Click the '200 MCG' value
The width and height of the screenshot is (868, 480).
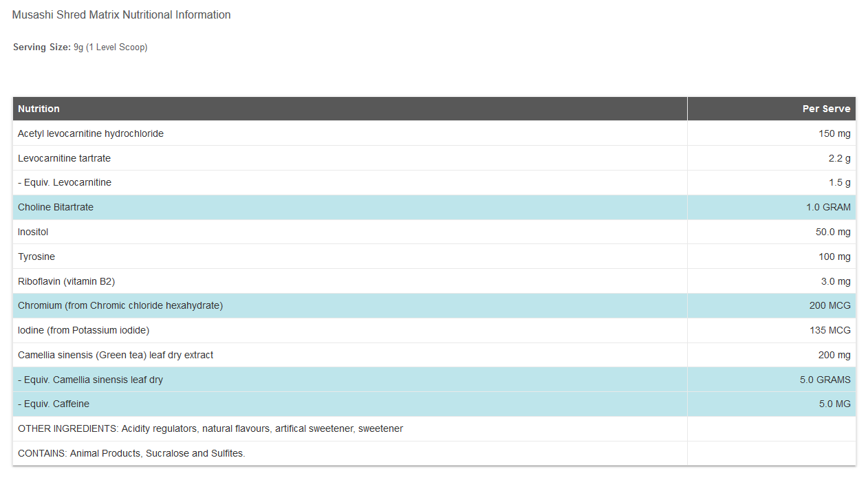click(x=830, y=305)
